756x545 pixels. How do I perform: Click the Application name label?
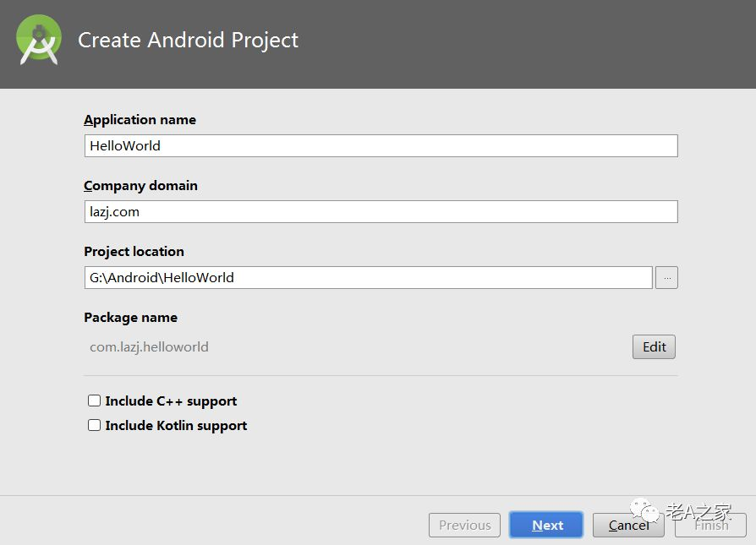point(140,119)
